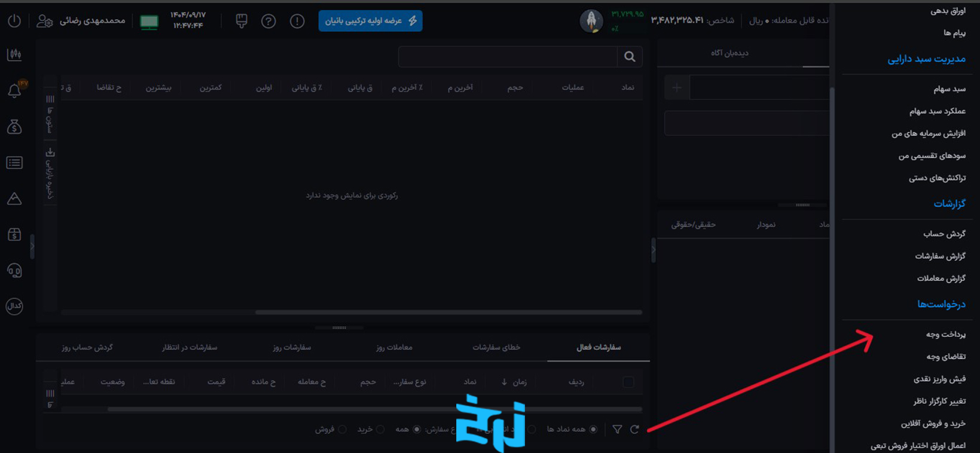This screenshot has width=980, height=453.
Task: Open notifications bell icon
Action: pos(14,90)
